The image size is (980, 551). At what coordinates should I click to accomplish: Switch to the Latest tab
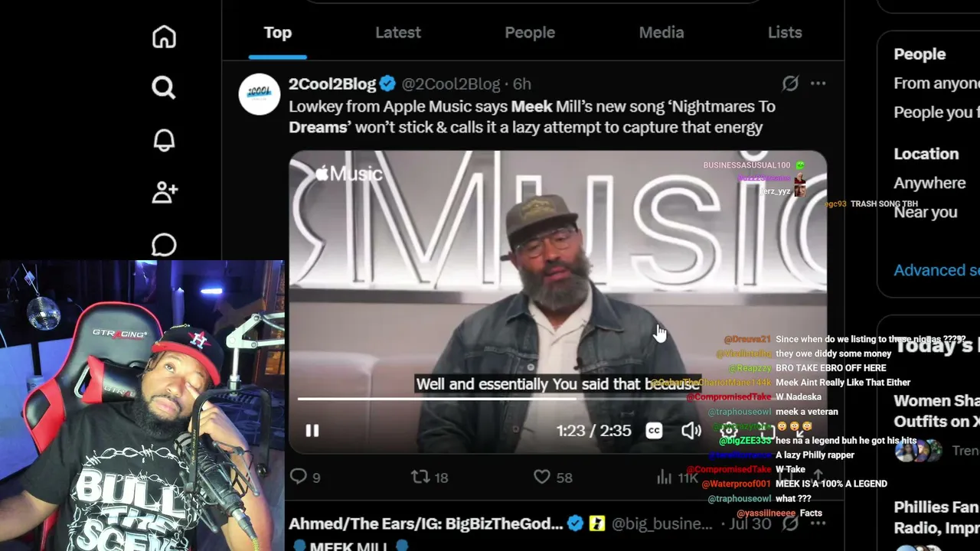point(398,32)
